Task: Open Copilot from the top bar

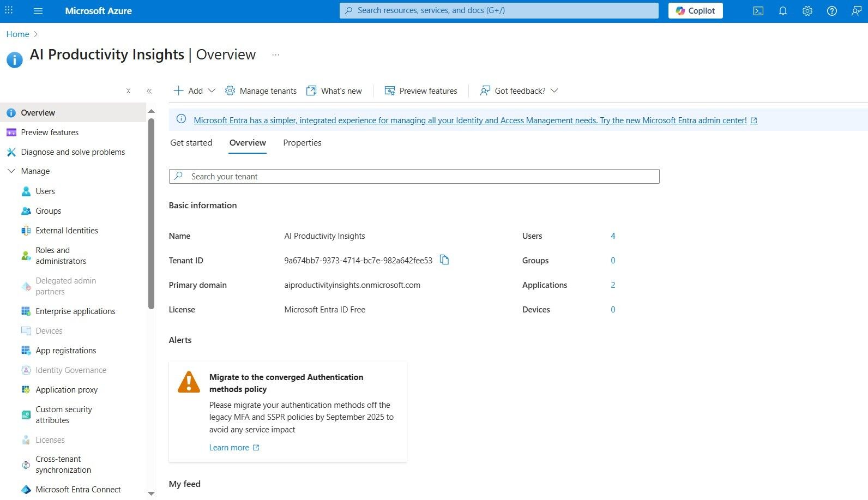Action: [x=696, y=11]
